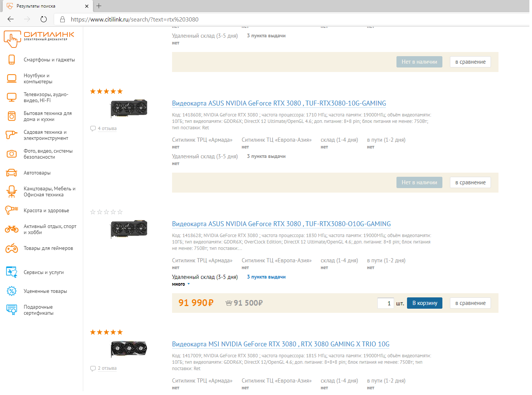Click the car auto goods icon
The height and width of the screenshot is (395, 532).
pos(12,173)
